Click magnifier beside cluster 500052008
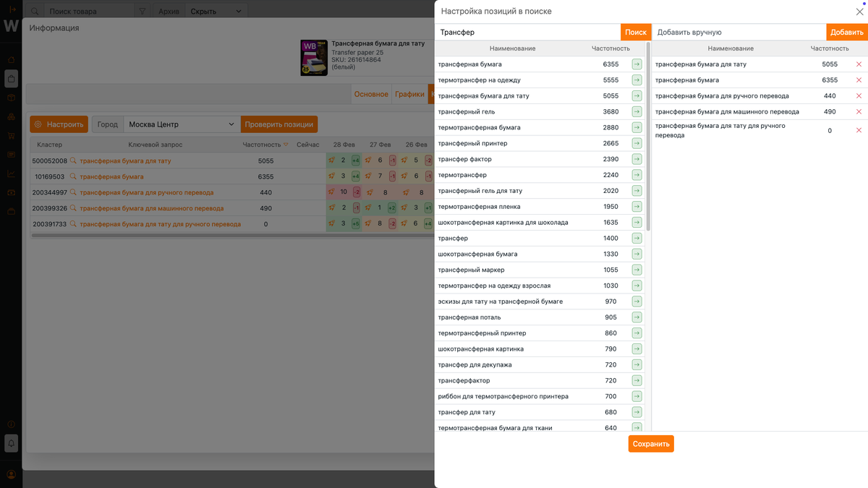The width and height of the screenshot is (868, 488). 73,160
